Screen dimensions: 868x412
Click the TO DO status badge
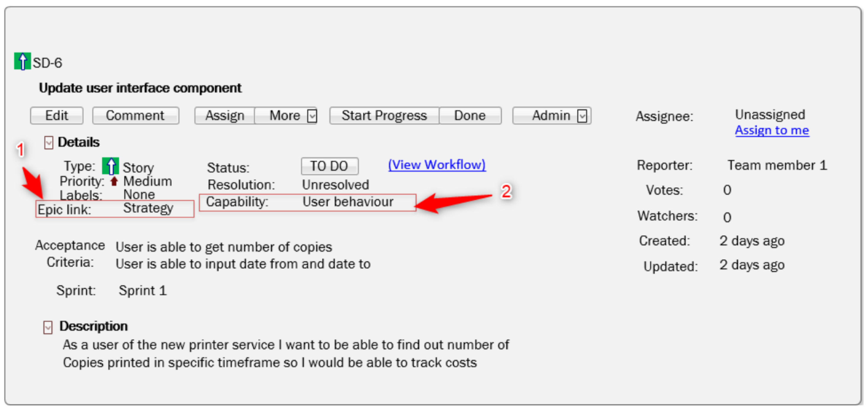click(x=329, y=166)
